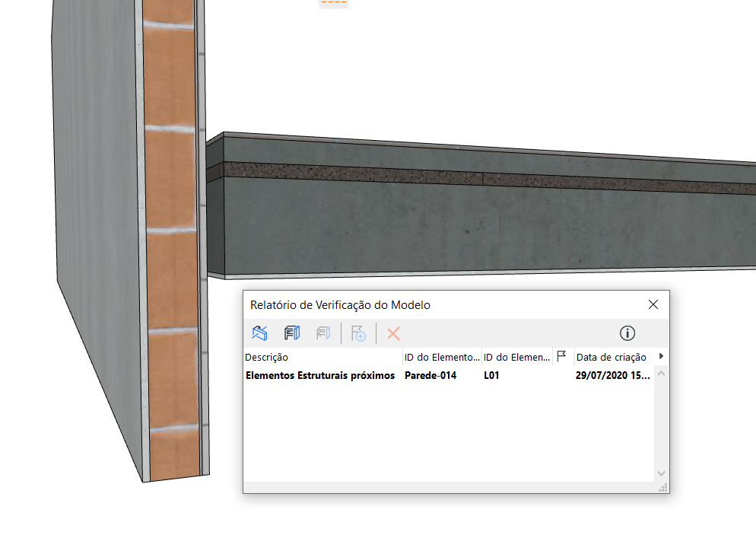This screenshot has height=541, width=756.
Task: Sort by the flag column header
Action: tap(562, 356)
